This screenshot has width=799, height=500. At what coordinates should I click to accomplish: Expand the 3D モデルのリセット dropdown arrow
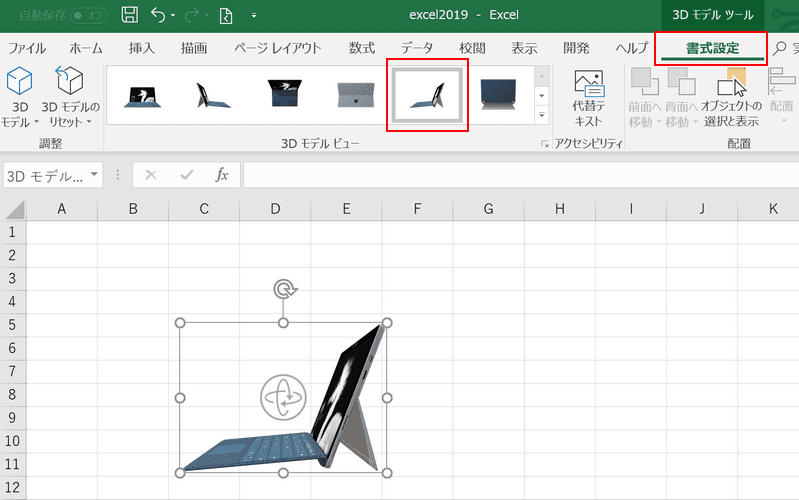click(x=89, y=122)
